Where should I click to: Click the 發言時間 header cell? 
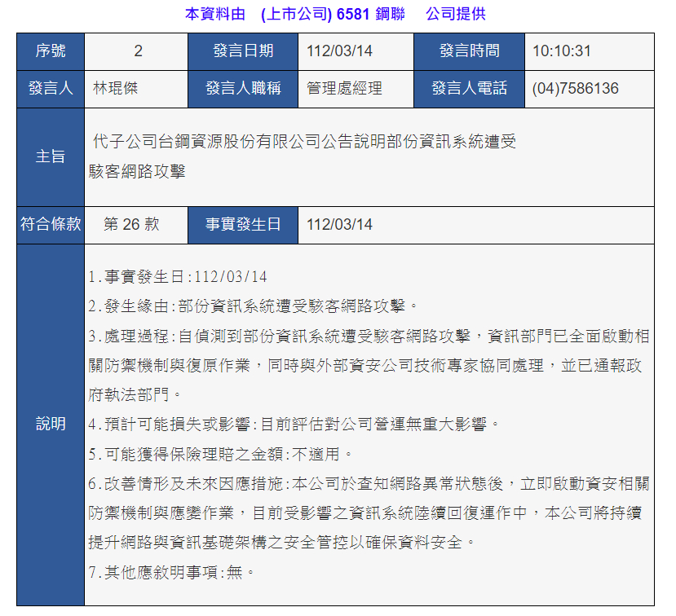pyautogui.click(x=469, y=51)
